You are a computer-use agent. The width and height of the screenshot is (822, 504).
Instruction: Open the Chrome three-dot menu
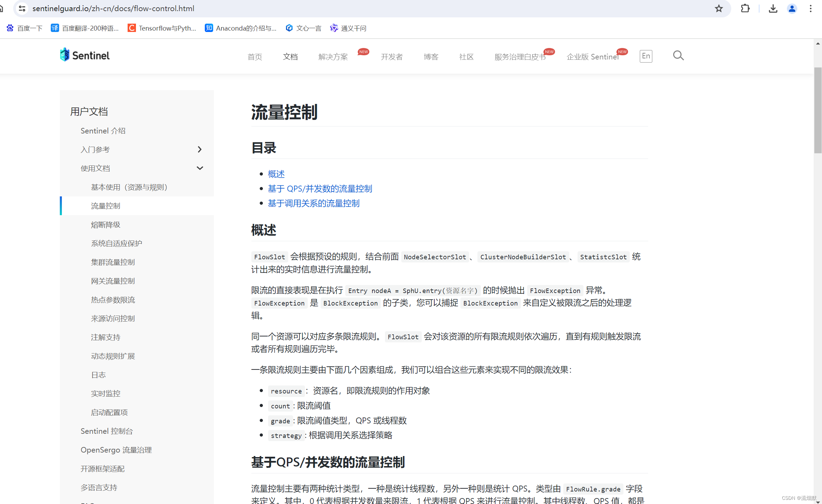point(811,8)
